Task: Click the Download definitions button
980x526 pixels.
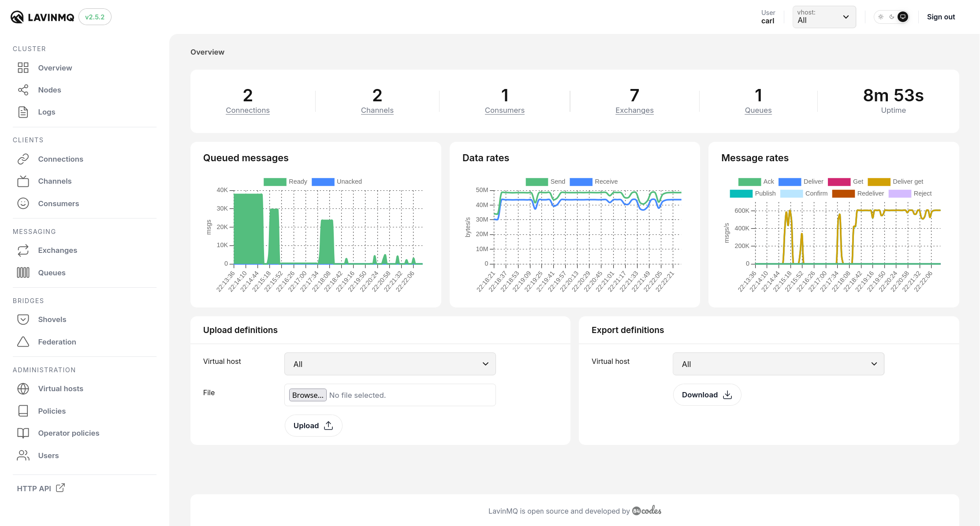Action: [x=707, y=395]
